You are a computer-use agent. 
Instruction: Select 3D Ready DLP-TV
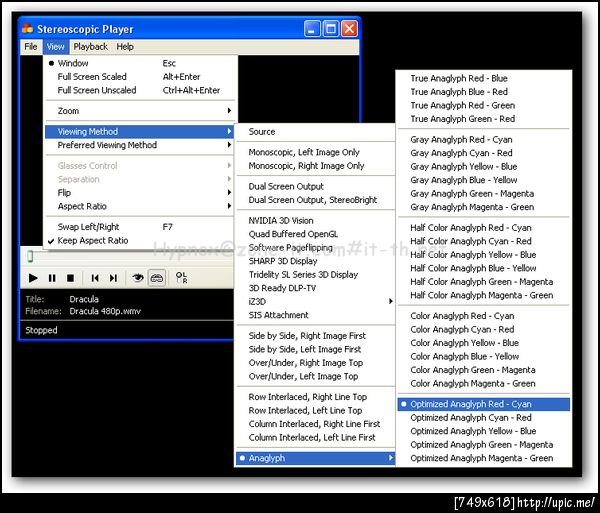pos(316,288)
